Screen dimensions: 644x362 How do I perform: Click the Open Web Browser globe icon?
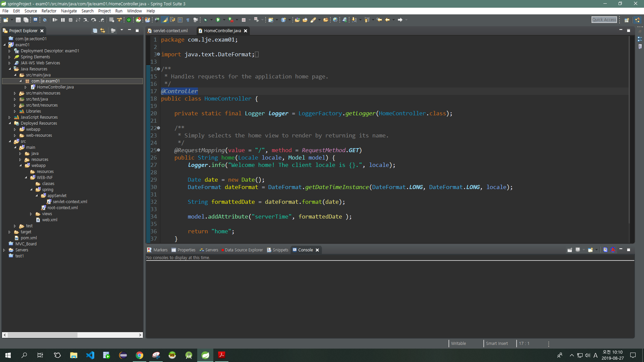[335, 20]
